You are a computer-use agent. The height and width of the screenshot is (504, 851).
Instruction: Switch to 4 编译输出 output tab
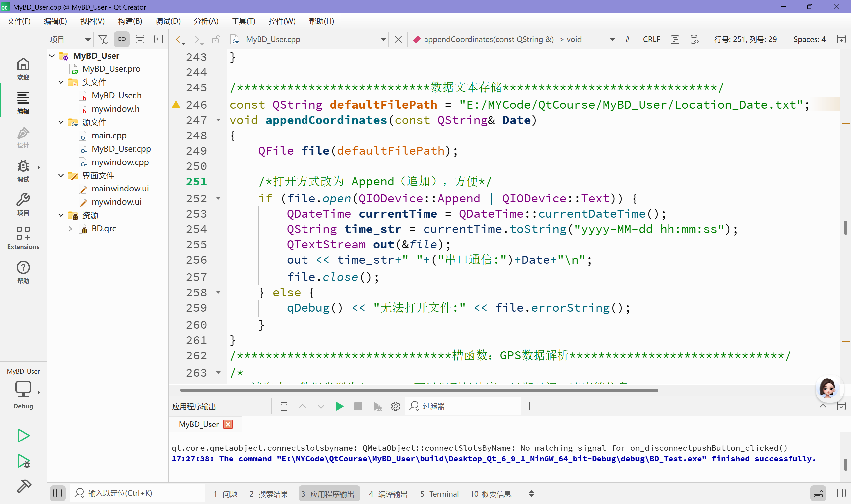point(388,494)
